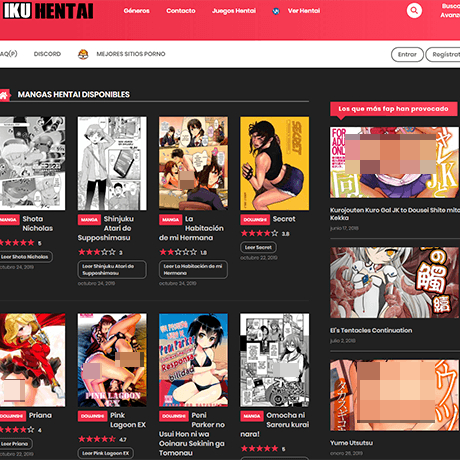460x460 pixels.
Task: Click the MANGA tag beside Omocha ni Sareru
Action: coord(252,416)
